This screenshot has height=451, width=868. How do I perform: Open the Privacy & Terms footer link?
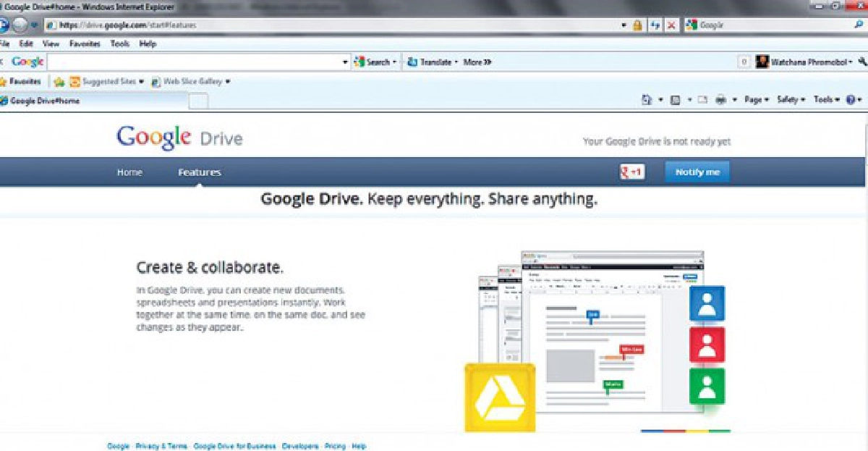161,447
